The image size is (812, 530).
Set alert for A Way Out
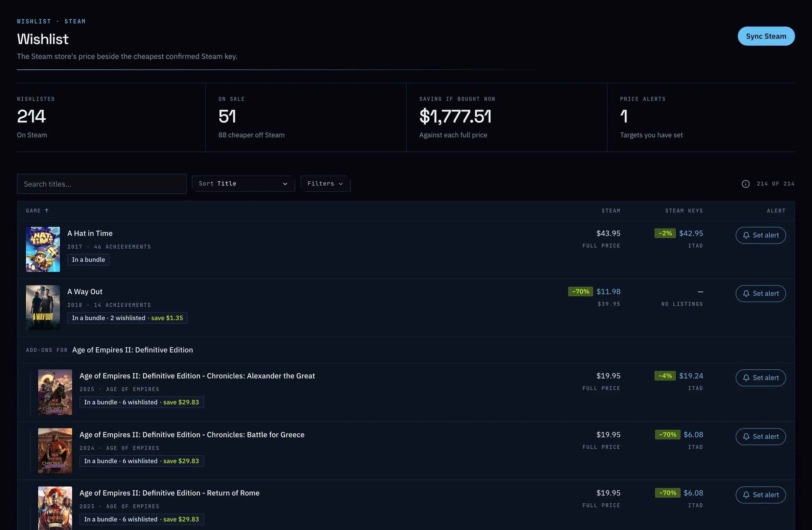tap(761, 293)
